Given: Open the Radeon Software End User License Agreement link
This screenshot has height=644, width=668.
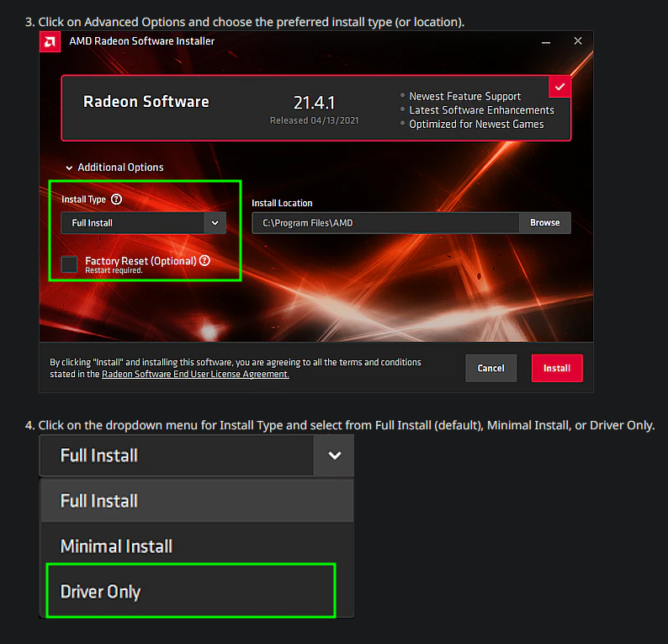Looking at the screenshot, I should coord(195,375).
